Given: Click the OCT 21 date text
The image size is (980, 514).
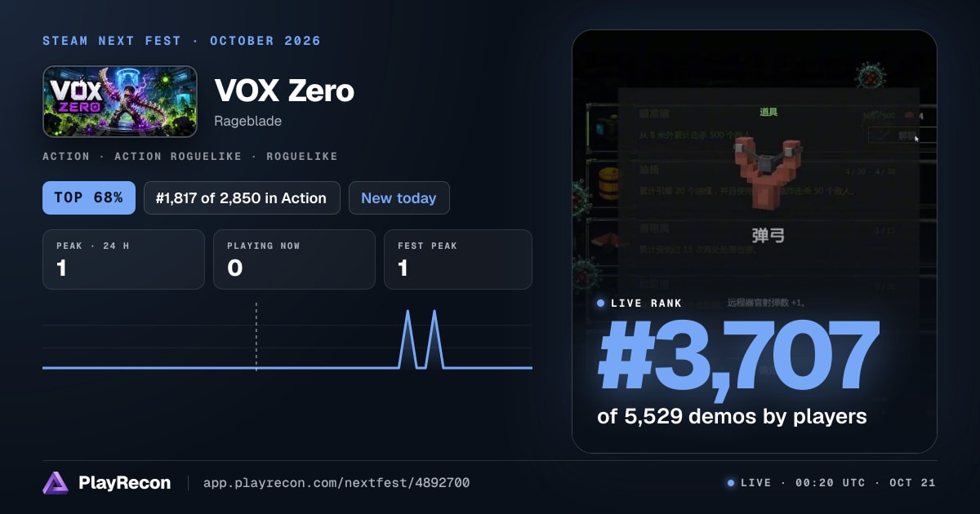Looking at the screenshot, I should 913,483.
